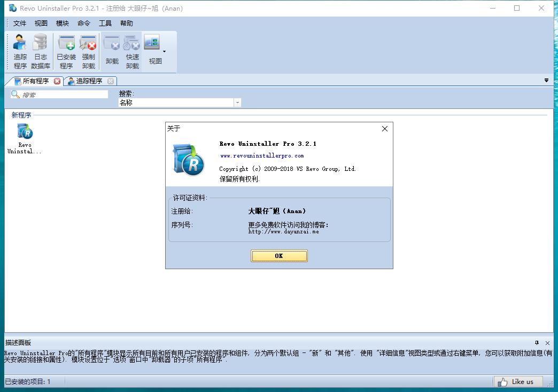
Task: Open the www.revouninstallerpro.com link
Action: coord(262,156)
